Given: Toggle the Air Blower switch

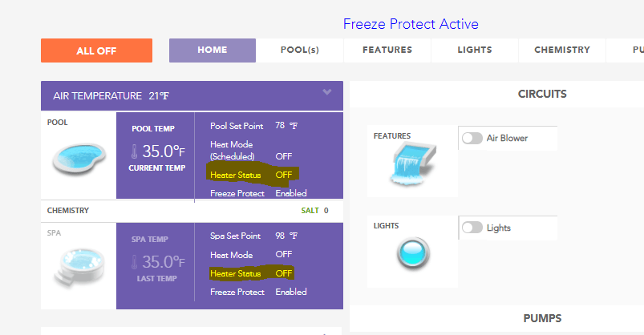Looking at the screenshot, I should pos(472,138).
